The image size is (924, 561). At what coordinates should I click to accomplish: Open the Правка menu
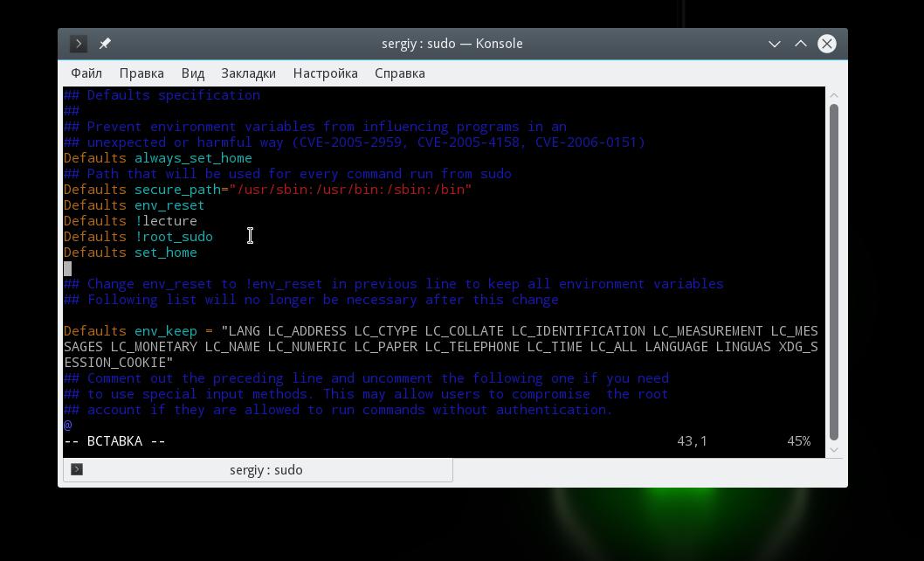tap(141, 73)
